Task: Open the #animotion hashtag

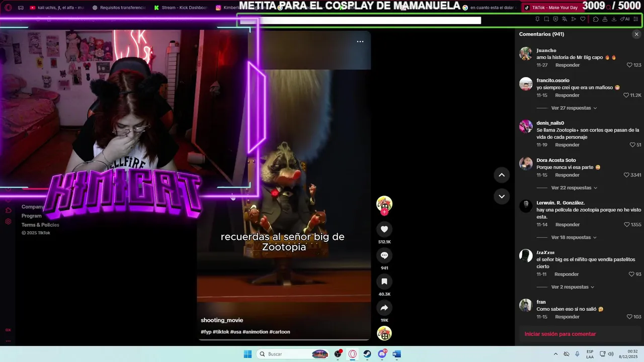Action: point(255,332)
